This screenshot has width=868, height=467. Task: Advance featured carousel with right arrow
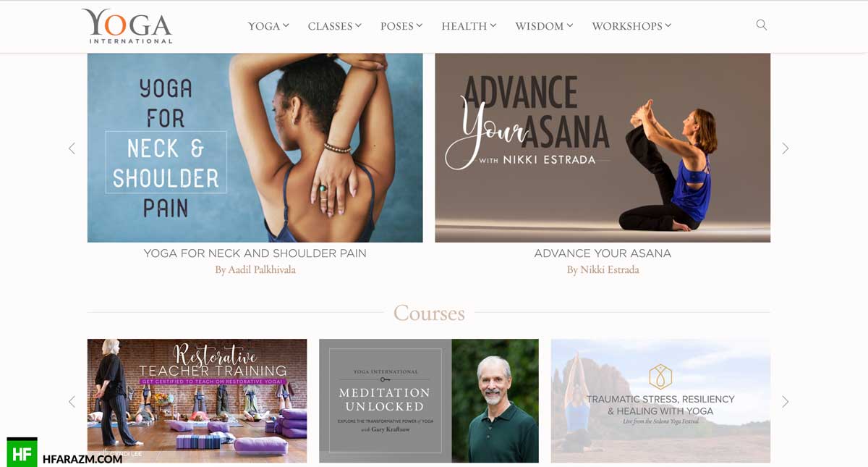point(786,148)
